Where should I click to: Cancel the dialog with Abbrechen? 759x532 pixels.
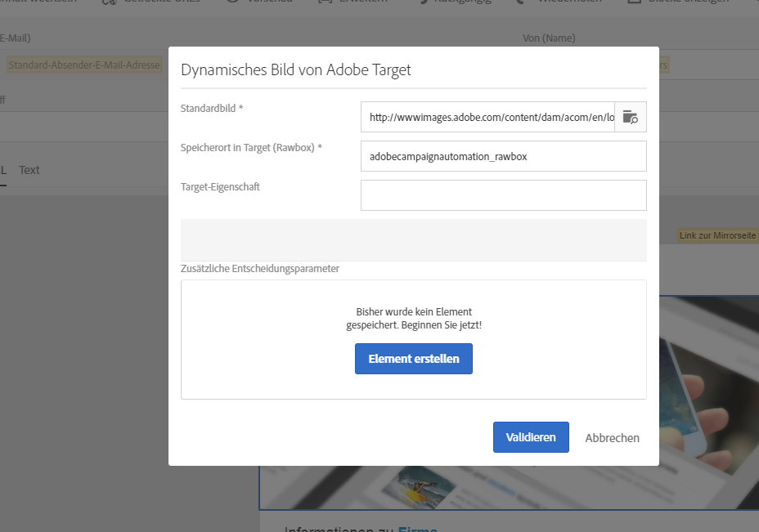click(x=612, y=438)
